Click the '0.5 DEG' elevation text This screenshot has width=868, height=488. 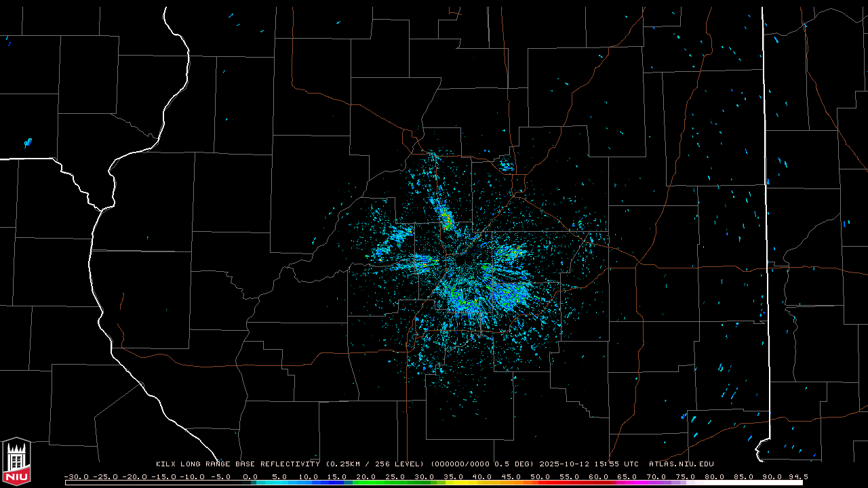(x=513, y=464)
